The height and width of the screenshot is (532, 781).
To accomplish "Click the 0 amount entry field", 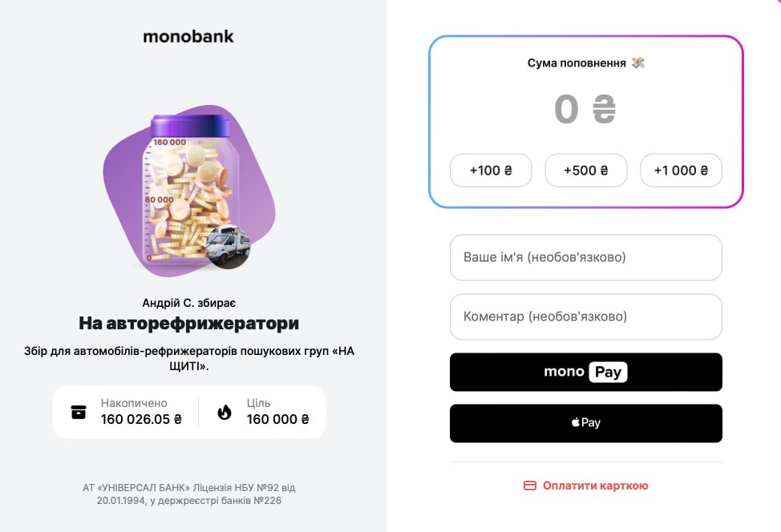I will pos(566,110).
